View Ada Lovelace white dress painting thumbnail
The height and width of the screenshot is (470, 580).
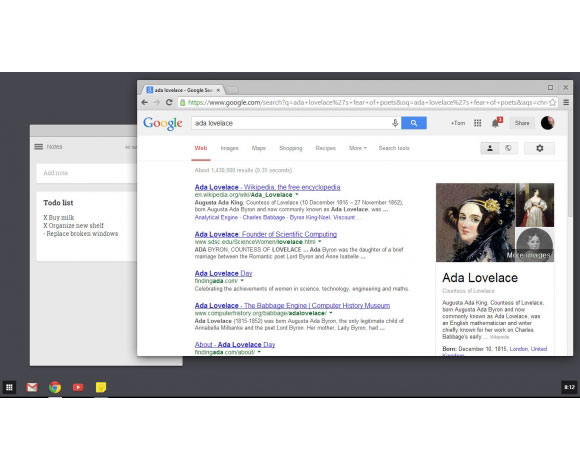(535, 205)
